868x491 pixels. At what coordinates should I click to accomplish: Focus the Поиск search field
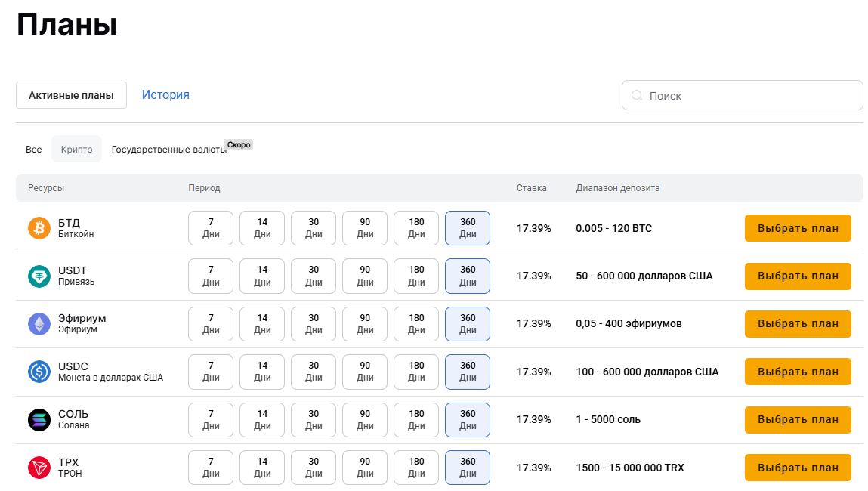click(743, 95)
